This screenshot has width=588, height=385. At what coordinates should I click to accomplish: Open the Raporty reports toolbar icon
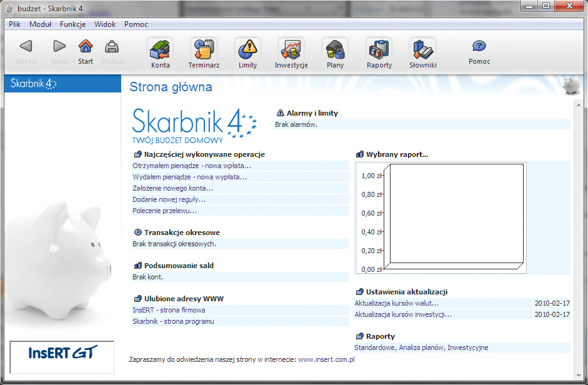pos(379,53)
